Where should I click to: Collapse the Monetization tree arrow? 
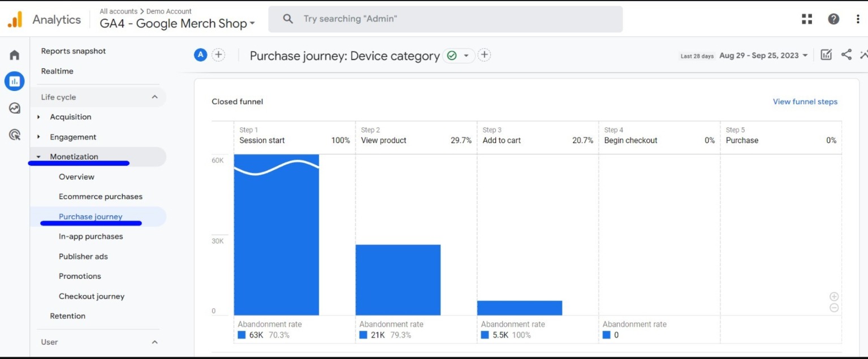click(x=39, y=157)
